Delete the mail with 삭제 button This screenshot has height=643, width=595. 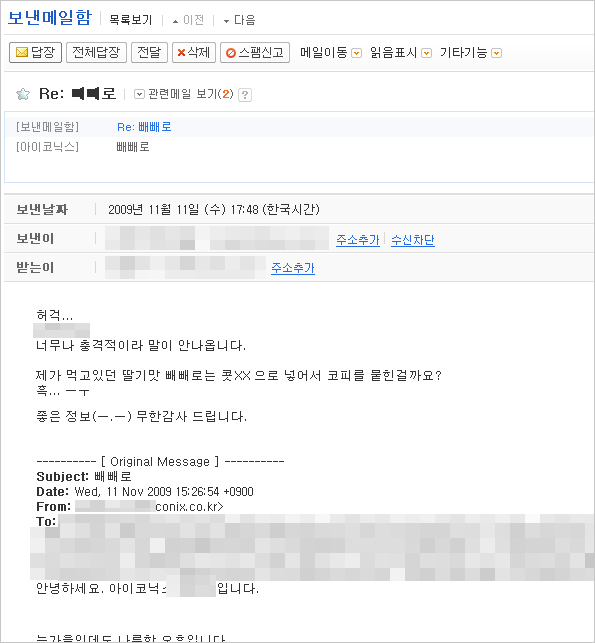pyautogui.click(x=194, y=52)
